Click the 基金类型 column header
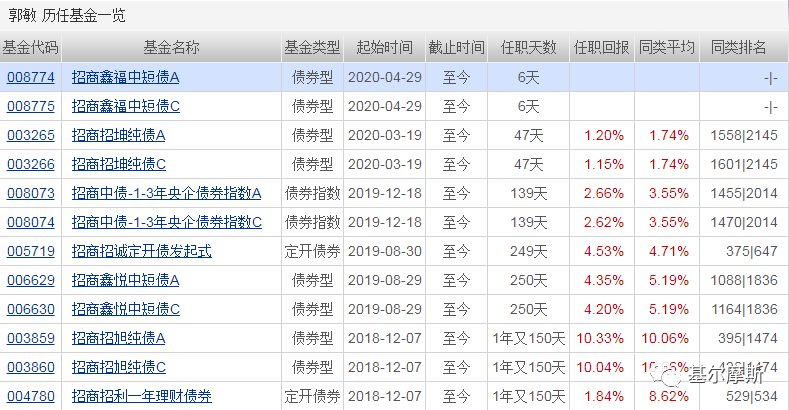This screenshot has width=789, height=410. pos(312,47)
